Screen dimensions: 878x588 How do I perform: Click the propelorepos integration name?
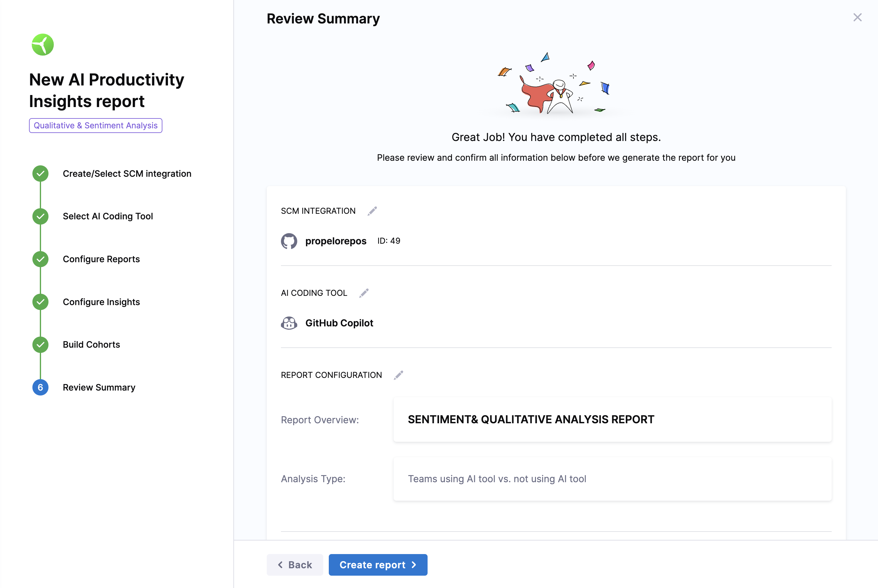[x=336, y=241]
